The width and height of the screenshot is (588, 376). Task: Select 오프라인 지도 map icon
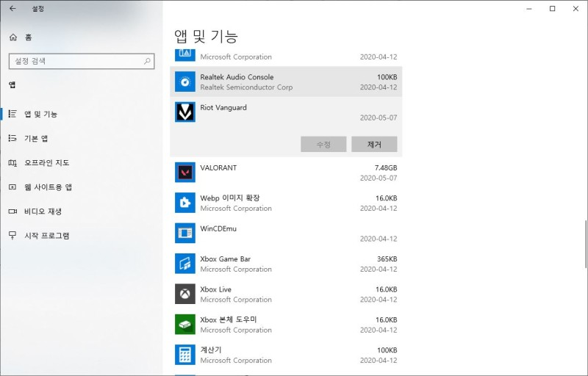coord(12,162)
